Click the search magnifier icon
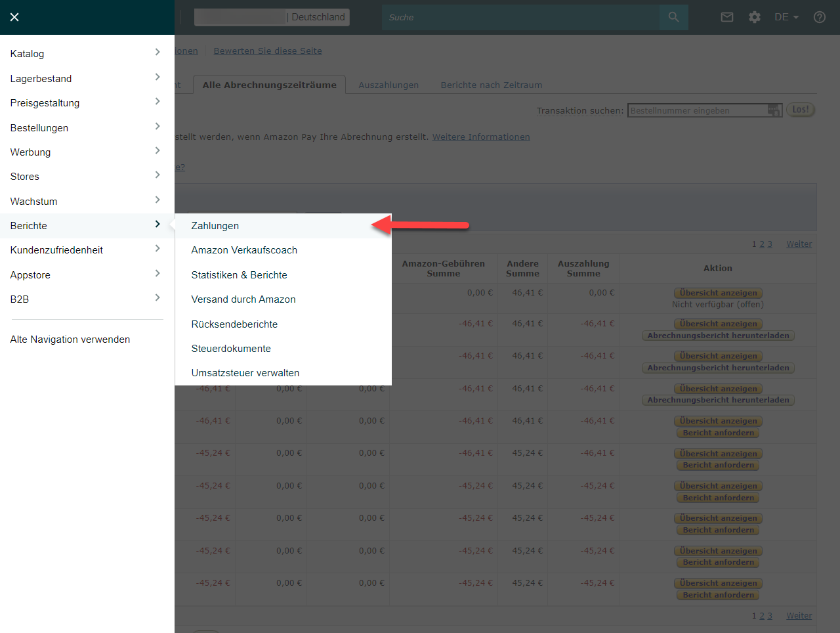840x633 pixels. (674, 17)
